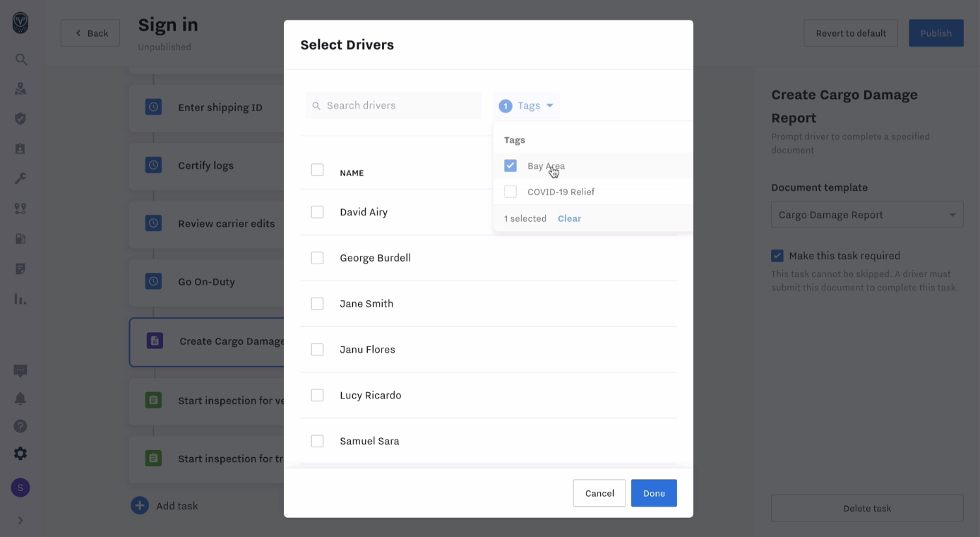Select the map location icon in the sidebar

(20, 88)
